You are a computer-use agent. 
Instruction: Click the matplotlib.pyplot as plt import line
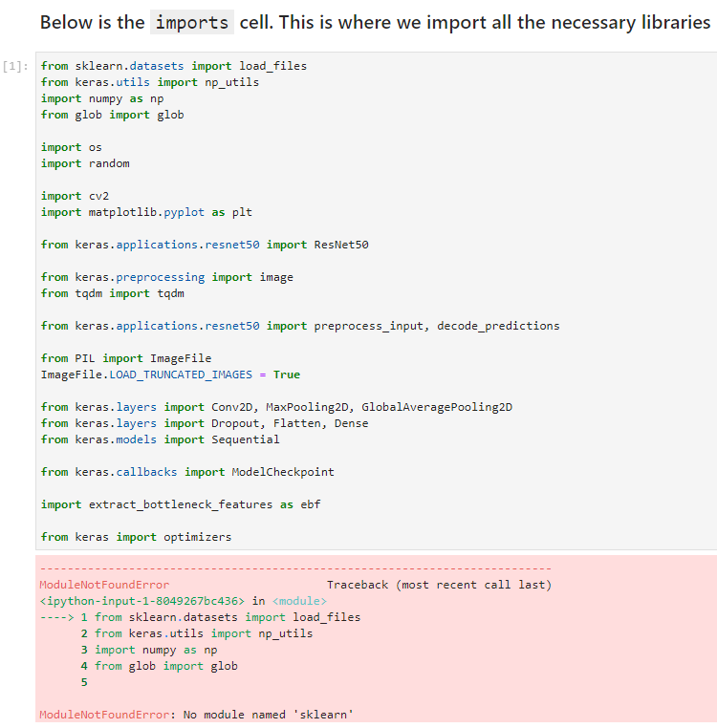[145, 212]
